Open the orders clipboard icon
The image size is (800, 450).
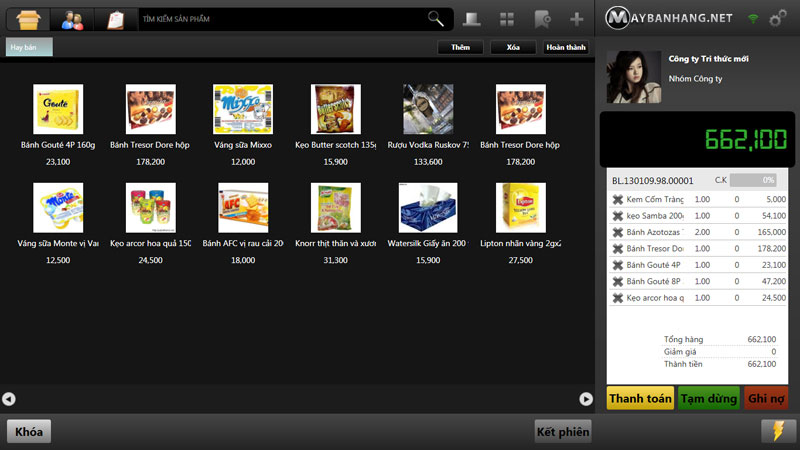tap(116, 19)
